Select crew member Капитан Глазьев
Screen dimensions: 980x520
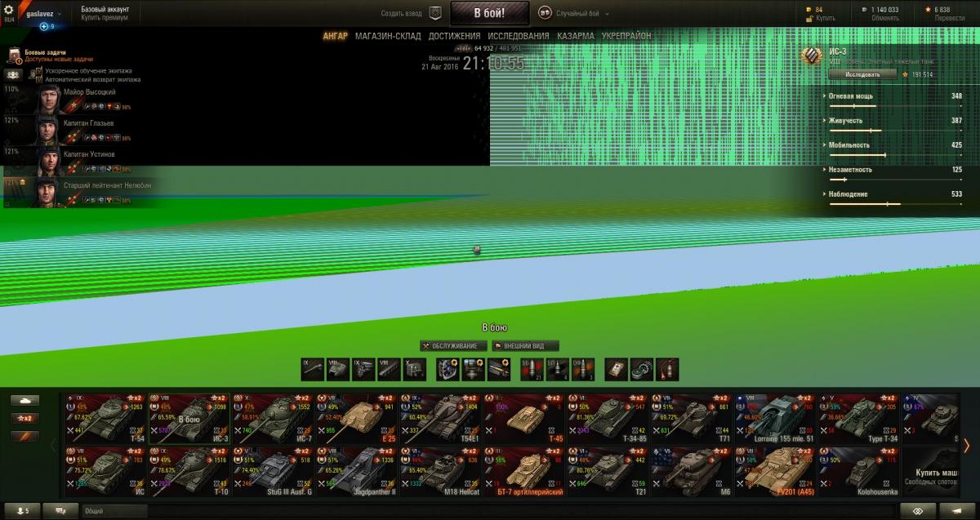pos(82,130)
